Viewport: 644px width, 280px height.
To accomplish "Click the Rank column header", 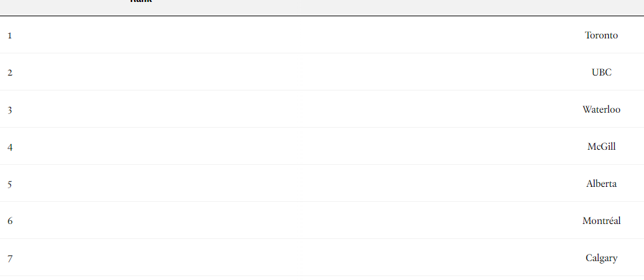I will [141, 1].
